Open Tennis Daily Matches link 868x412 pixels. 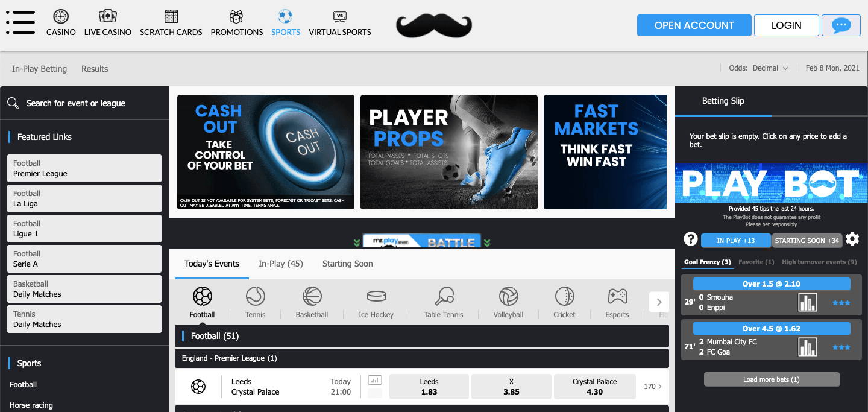(84, 319)
